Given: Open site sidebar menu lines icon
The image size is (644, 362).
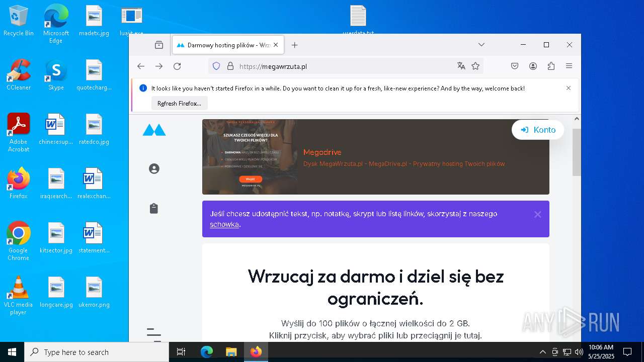Looking at the screenshot, I should point(154,334).
